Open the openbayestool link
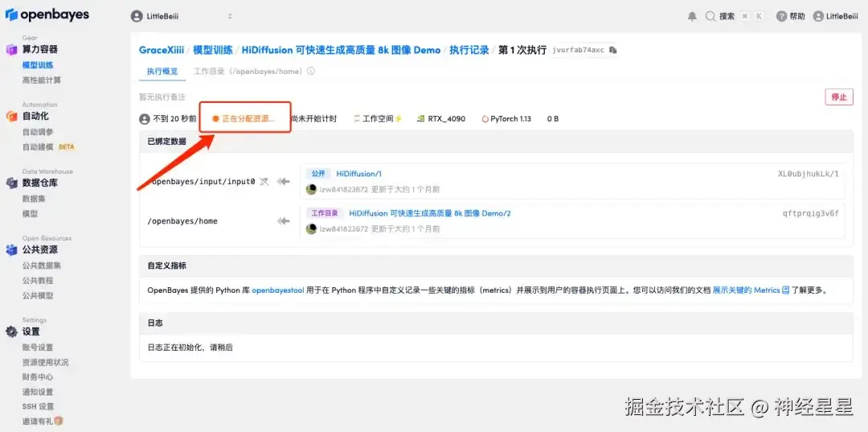The image size is (868, 432). point(278,290)
